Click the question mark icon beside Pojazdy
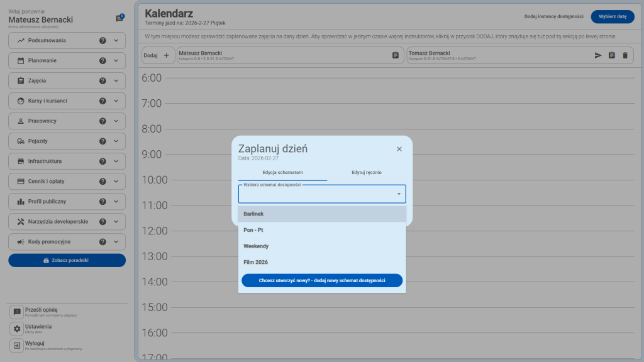Screen dimensions: 644x362 point(103,141)
